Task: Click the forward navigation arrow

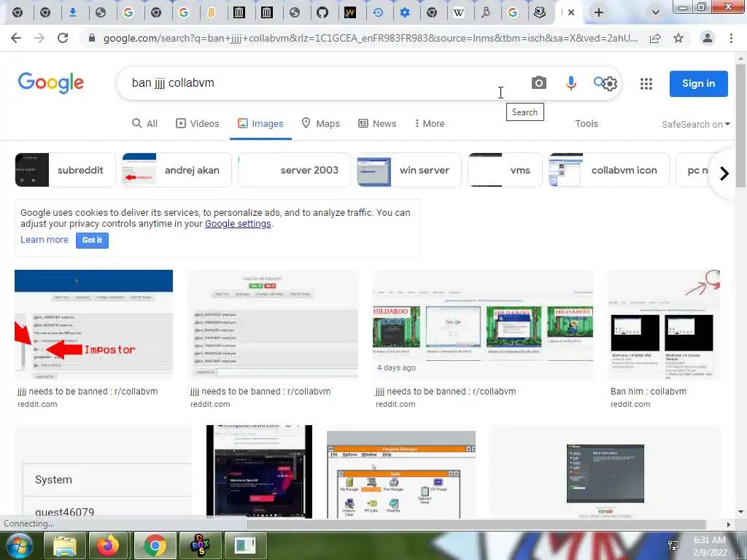Action: 39,38
